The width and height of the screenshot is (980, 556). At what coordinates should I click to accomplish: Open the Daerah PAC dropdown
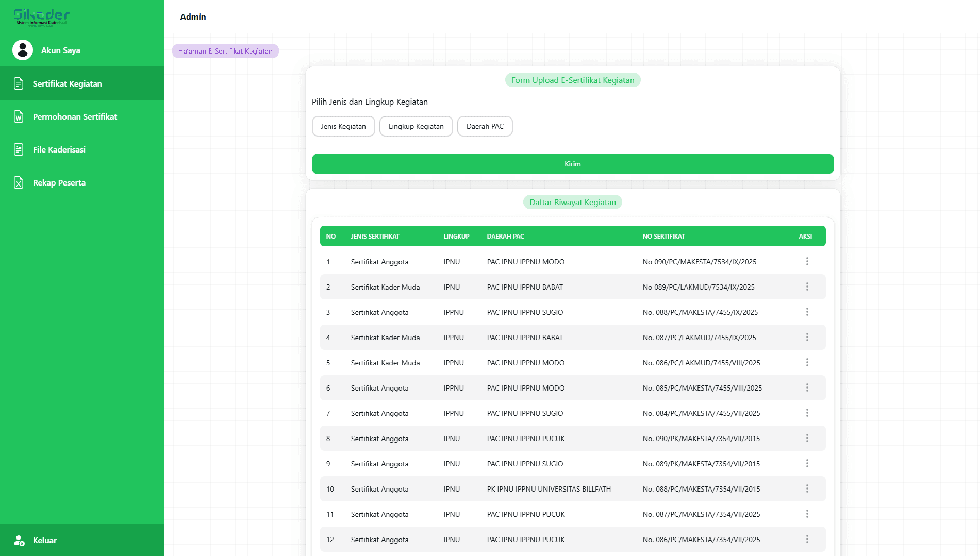pos(485,126)
